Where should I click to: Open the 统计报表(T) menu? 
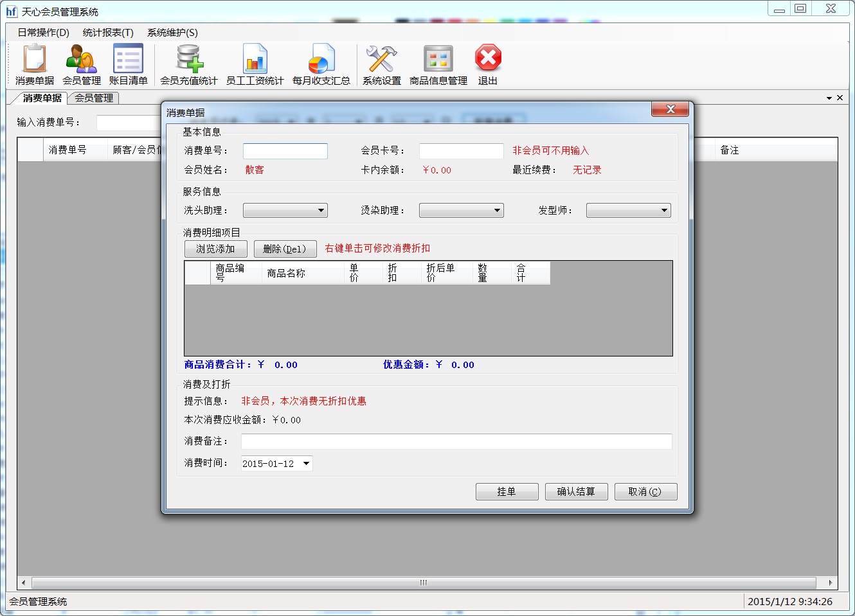pyautogui.click(x=108, y=33)
